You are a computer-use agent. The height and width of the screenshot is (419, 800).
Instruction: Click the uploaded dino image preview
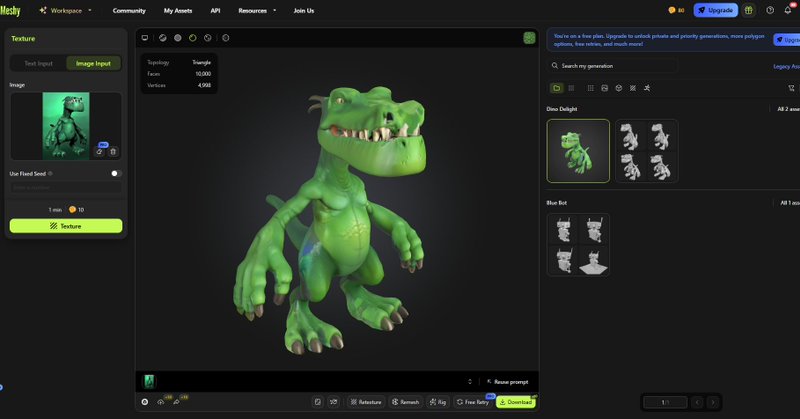coord(66,126)
